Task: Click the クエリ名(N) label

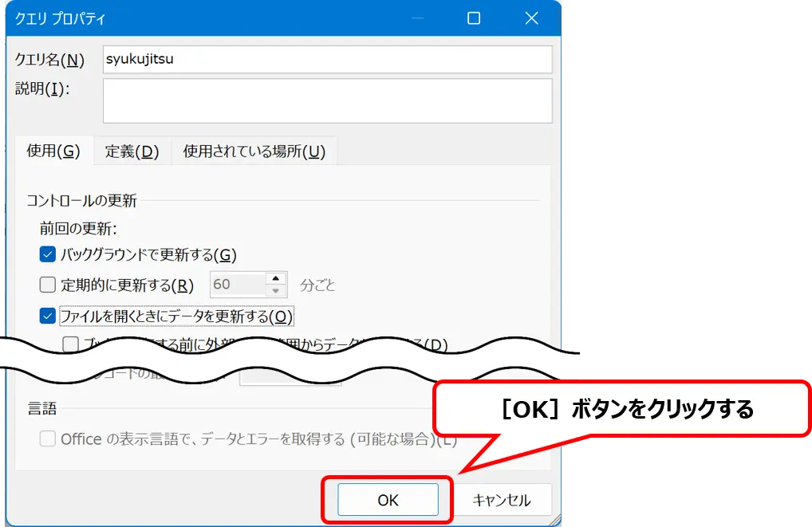Action: coord(49,60)
